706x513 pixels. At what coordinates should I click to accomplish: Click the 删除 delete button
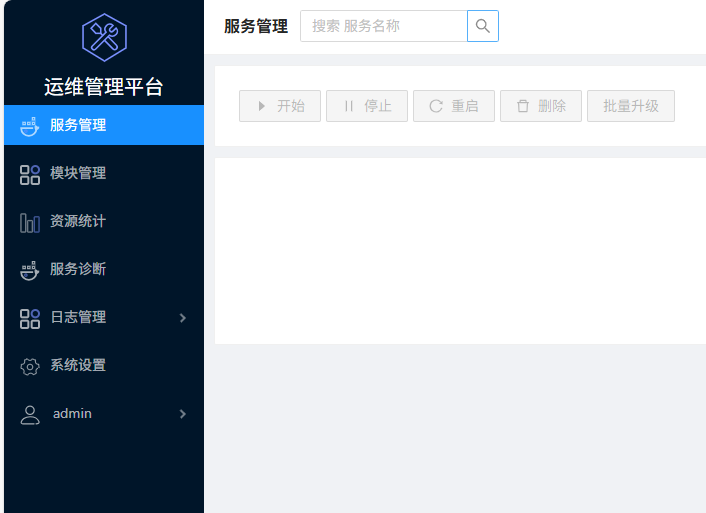[541, 106]
